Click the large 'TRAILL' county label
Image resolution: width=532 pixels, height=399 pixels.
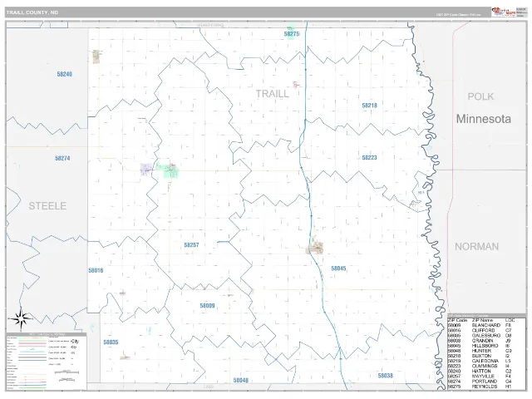[x=272, y=94]
